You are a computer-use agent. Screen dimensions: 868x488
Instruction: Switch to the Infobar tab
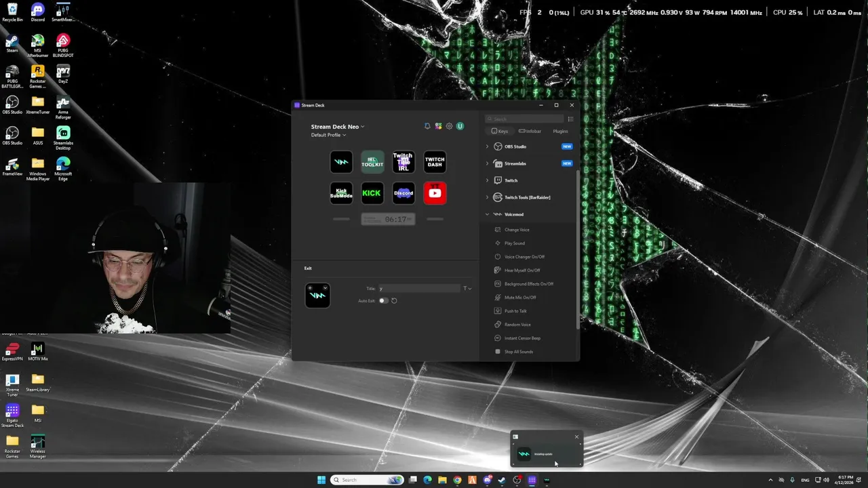(530, 131)
